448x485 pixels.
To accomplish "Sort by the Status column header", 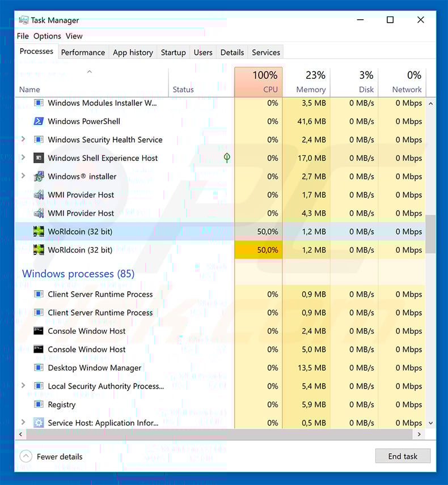I will pos(201,82).
